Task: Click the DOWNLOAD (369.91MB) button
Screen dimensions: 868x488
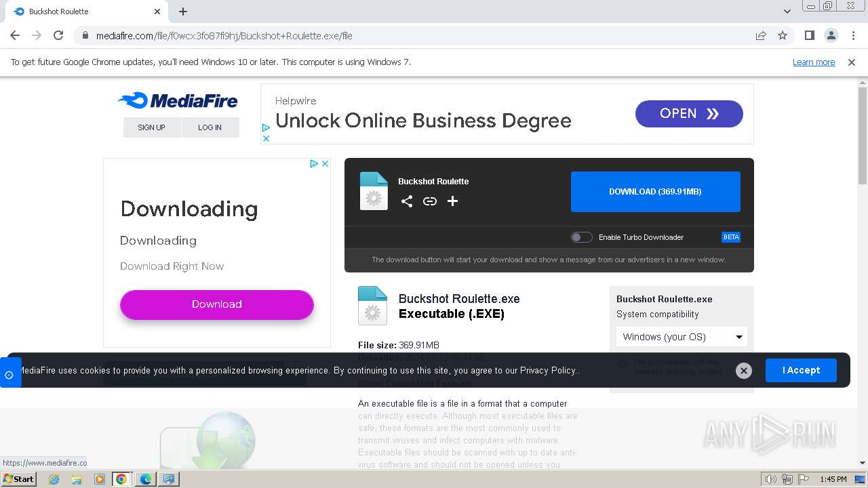Action: point(655,192)
